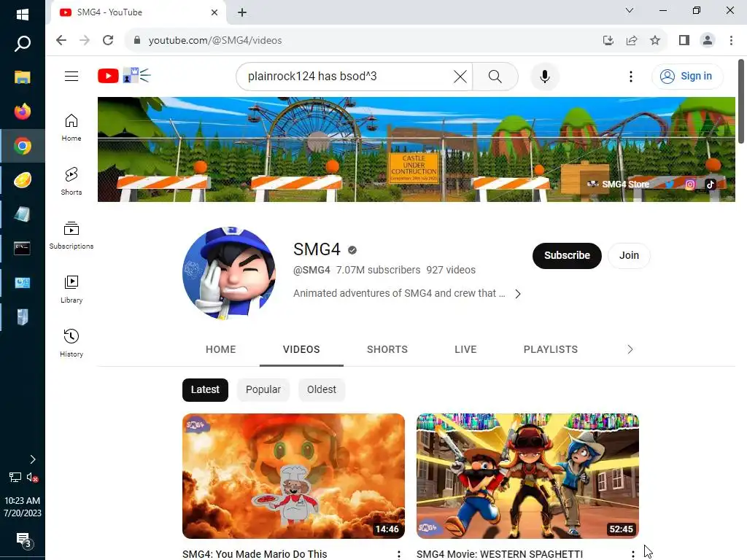Open new browser tab
This screenshot has width=747, height=560.
[242, 12]
